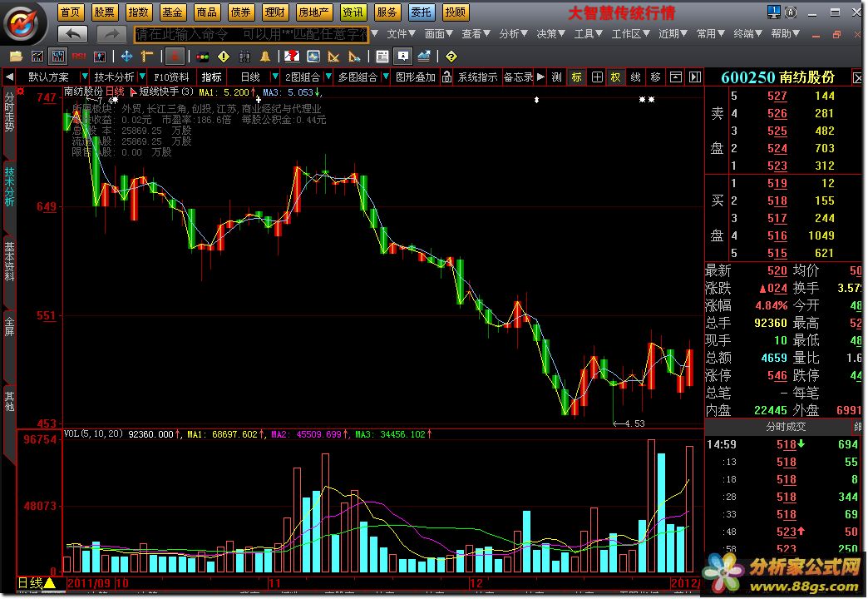Expand the 多图组合 dropdown arrow
This screenshot has height=599, width=868.
(x=385, y=77)
